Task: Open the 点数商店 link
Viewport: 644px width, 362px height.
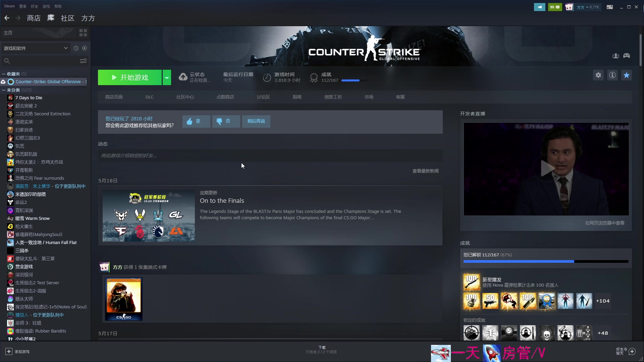Action: click(x=225, y=97)
